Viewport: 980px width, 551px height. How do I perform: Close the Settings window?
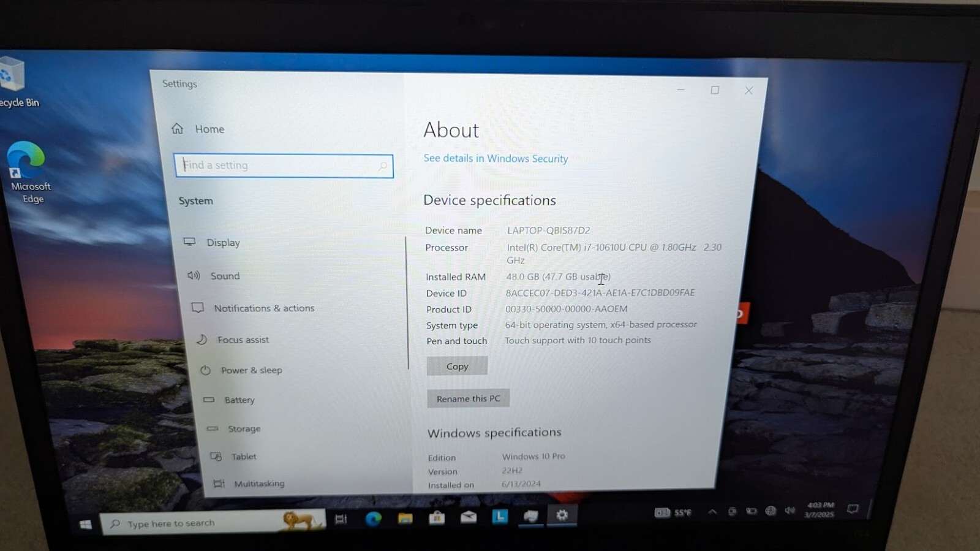point(748,91)
